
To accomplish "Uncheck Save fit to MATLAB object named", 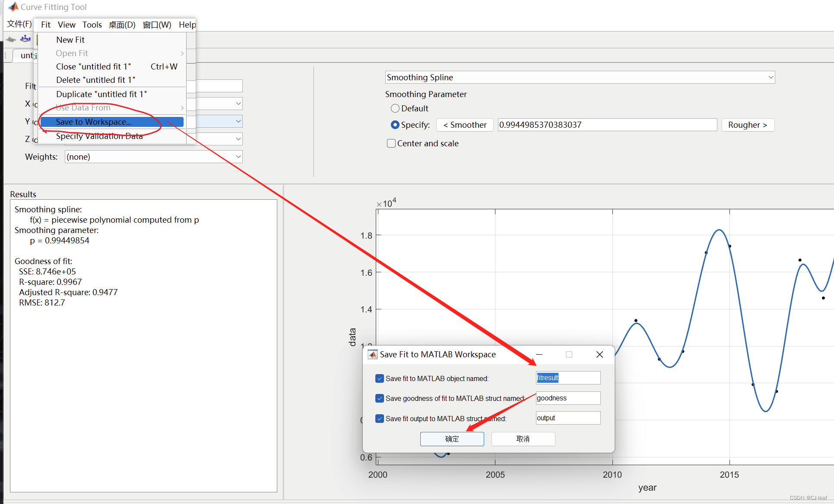I will click(x=380, y=378).
